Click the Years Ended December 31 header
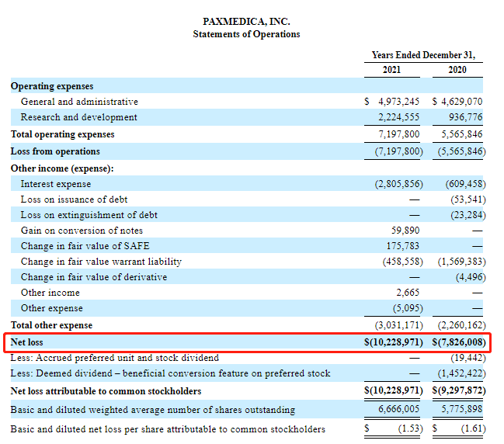This screenshot has width=504, height=444. (423, 55)
